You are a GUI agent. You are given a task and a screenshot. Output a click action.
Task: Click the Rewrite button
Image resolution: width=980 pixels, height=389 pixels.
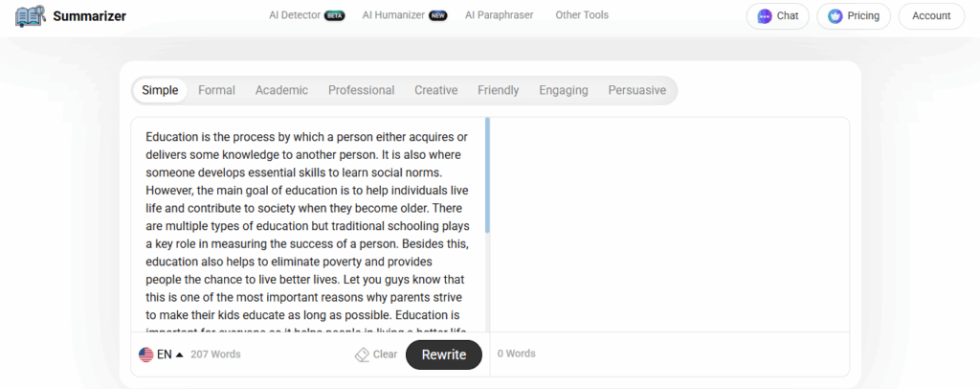pos(444,355)
